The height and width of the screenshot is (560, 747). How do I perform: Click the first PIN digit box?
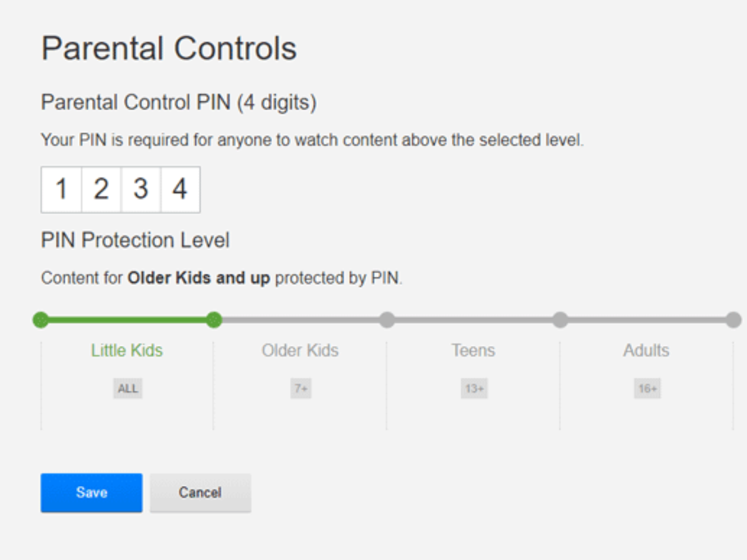click(62, 189)
